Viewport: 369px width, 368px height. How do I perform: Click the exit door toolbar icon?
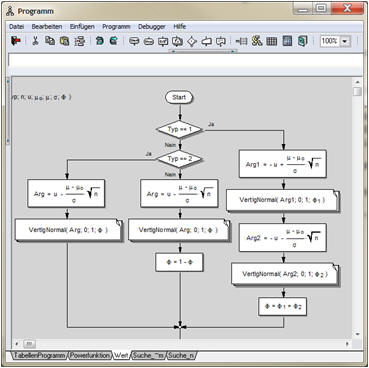(15, 41)
